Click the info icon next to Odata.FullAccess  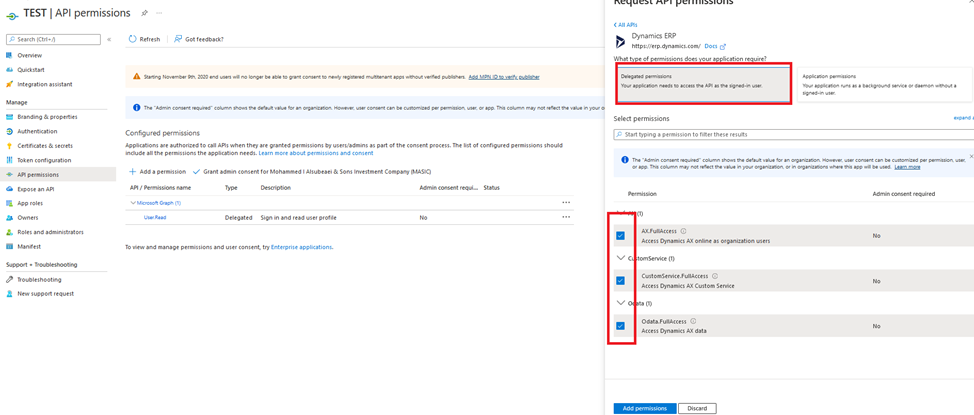[693, 321]
